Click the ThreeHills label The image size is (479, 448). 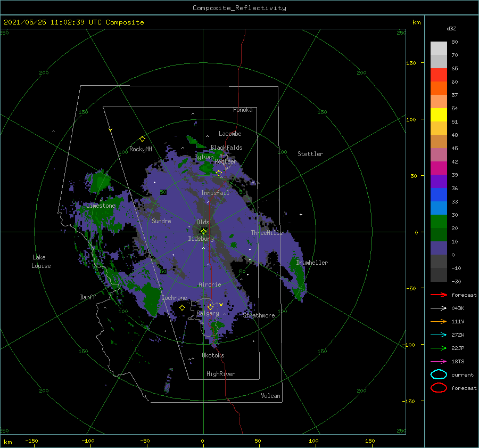[x=267, y=233]
